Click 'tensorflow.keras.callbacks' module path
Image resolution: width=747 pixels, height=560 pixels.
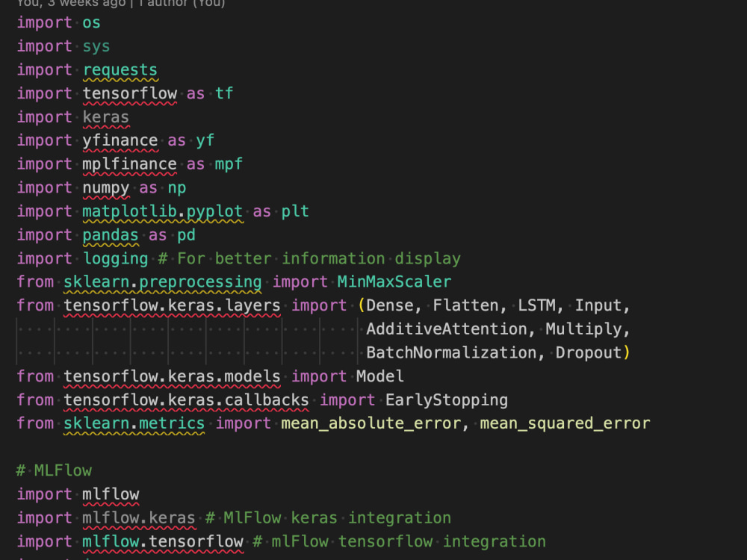(x=186, y=400)
